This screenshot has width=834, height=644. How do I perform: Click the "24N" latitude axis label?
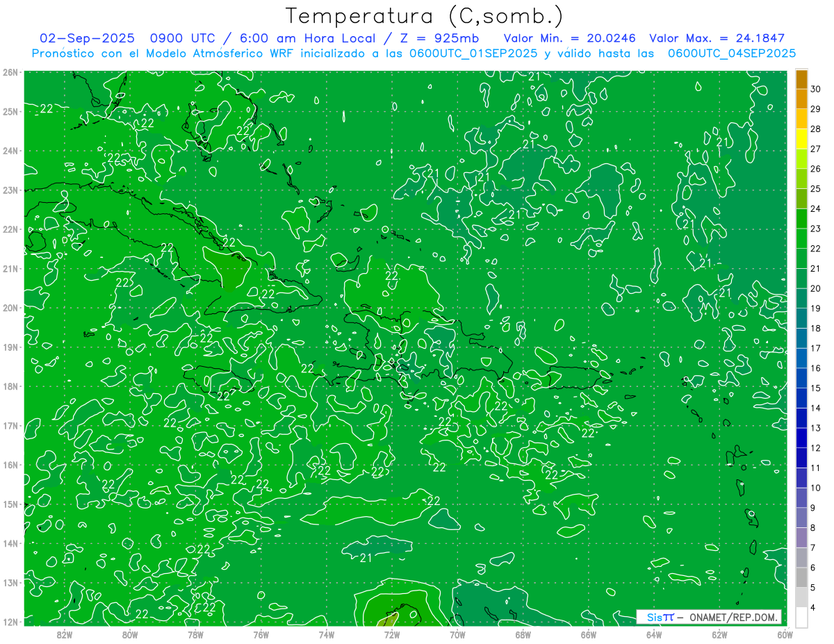click(x=10, y=151)
